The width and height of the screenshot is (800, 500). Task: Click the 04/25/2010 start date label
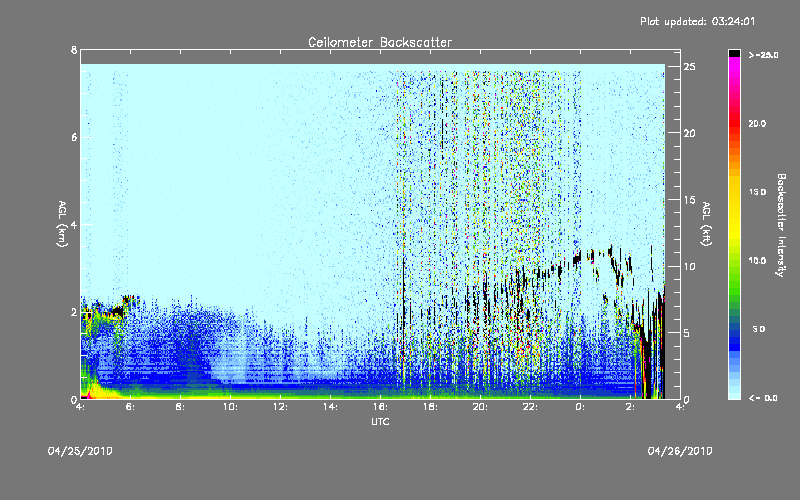(80, 451)
